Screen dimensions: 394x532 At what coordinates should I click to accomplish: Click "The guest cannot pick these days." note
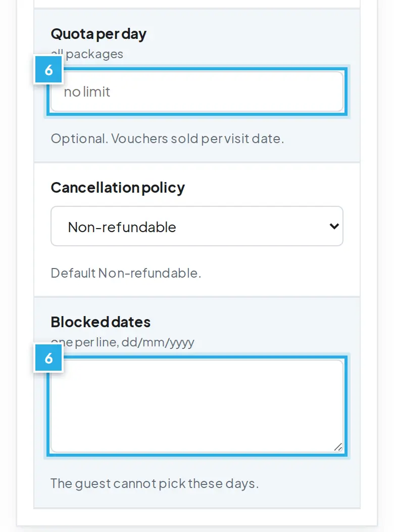point(155,483)
